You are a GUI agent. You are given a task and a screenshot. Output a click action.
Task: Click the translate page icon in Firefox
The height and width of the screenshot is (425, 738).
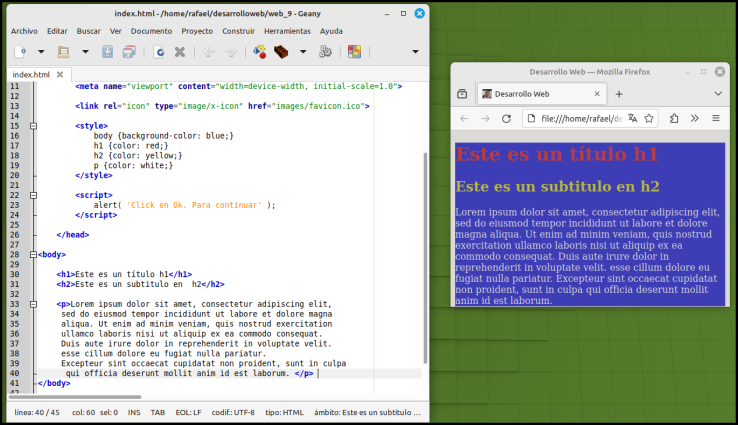tap(633, 119)
